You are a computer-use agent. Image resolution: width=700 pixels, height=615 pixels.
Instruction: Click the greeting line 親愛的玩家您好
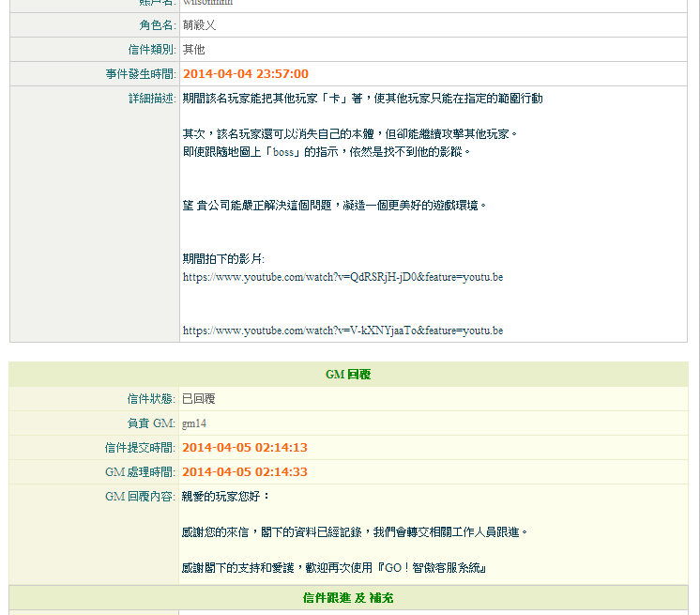[x=225, y=497]
